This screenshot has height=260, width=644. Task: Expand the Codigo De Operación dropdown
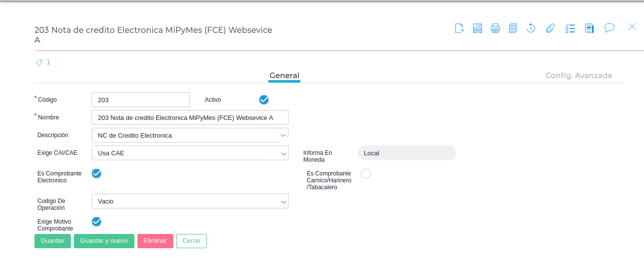click(284, 202)
